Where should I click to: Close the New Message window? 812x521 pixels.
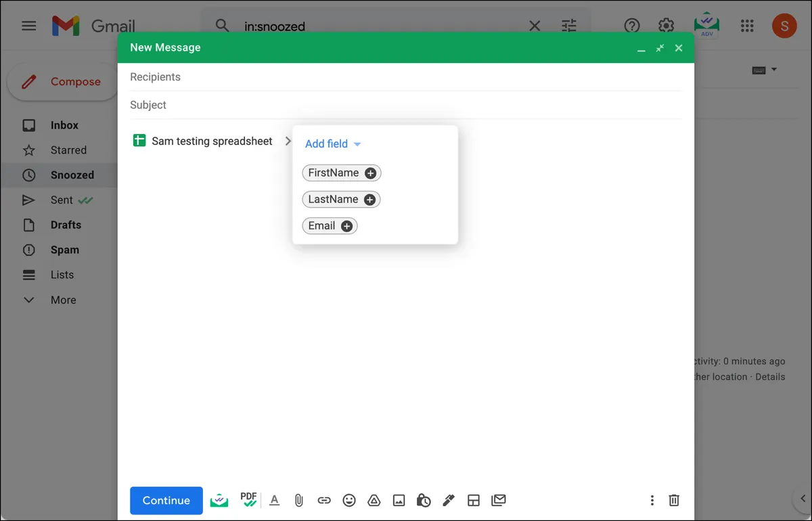(x=679, y=48)
